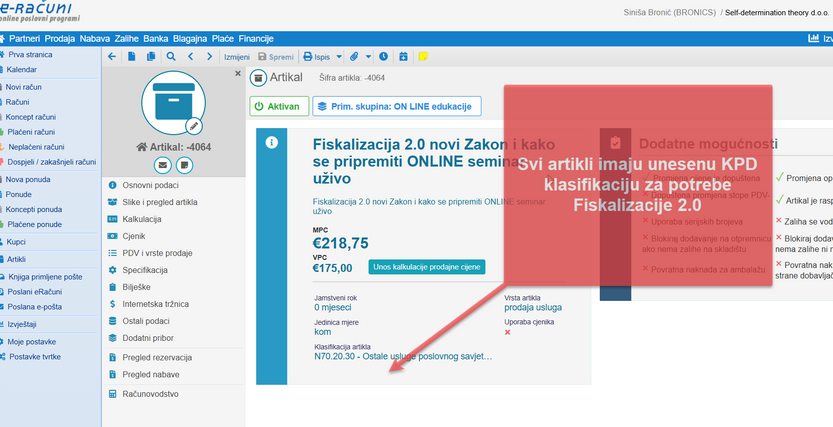This screenshot has width=833, height=427.
Task: Open Izvještaji in the sidebar
Action: click(x=22, y=324)
